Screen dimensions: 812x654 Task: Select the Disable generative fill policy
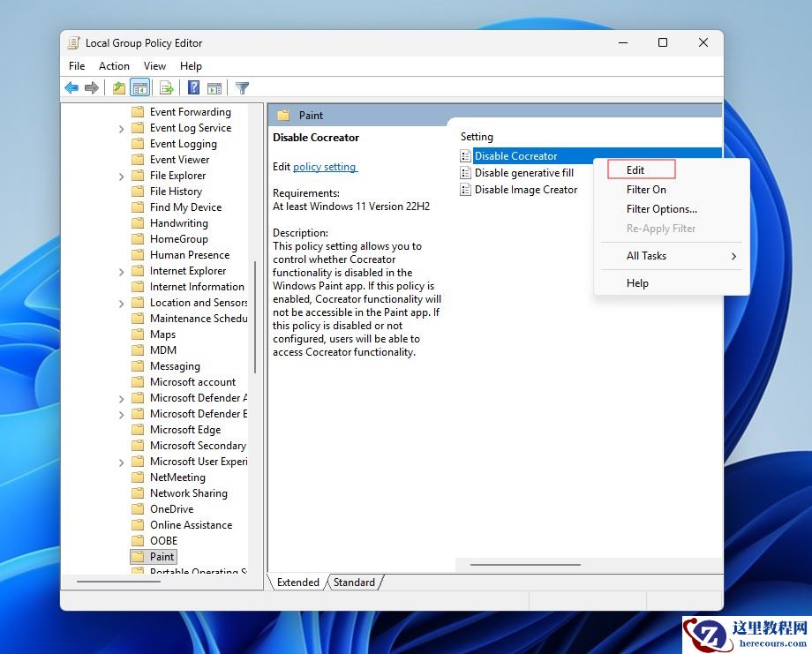(523, 173)
